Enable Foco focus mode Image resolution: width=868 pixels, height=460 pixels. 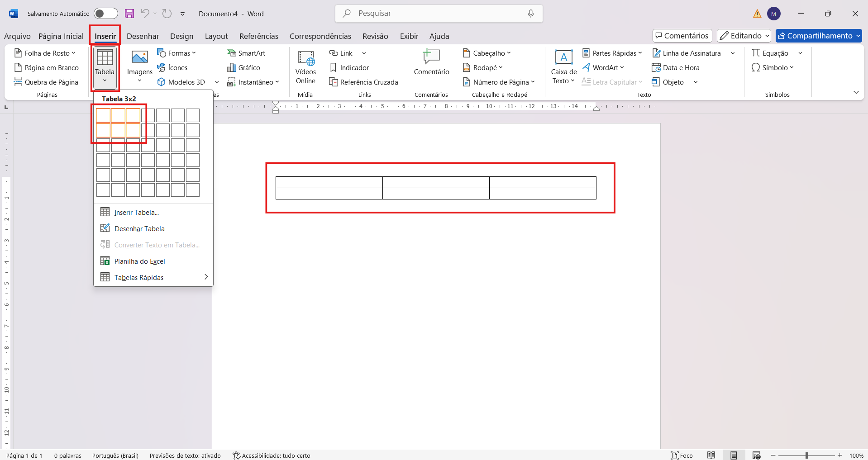[x=682, y=455]
